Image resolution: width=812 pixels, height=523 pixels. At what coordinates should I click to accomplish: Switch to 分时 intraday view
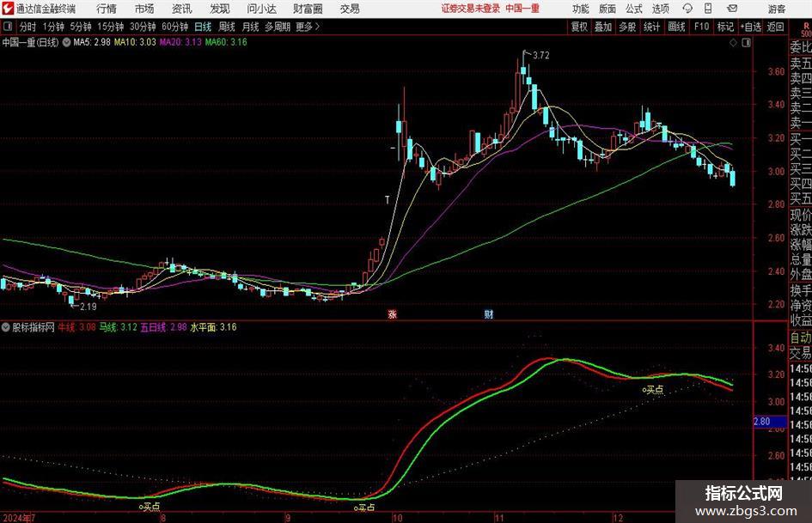[x=28, y=27]
